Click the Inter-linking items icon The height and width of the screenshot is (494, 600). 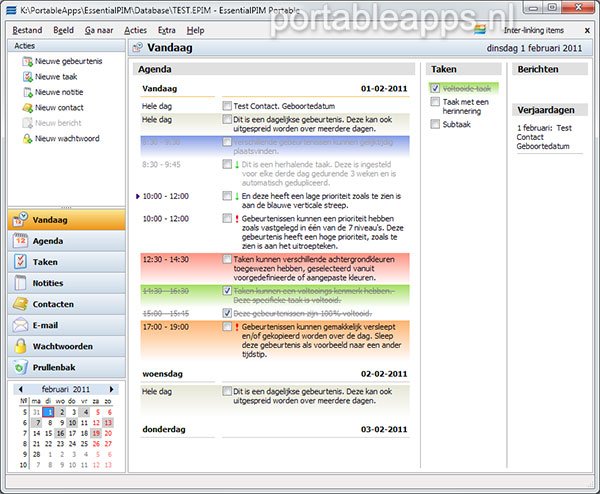coord(482,29)
